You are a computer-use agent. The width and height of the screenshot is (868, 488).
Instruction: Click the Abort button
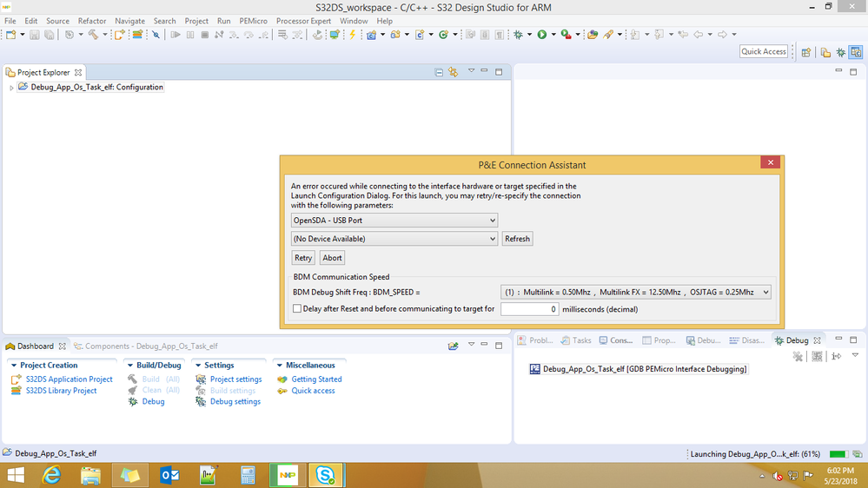[332, 258]
